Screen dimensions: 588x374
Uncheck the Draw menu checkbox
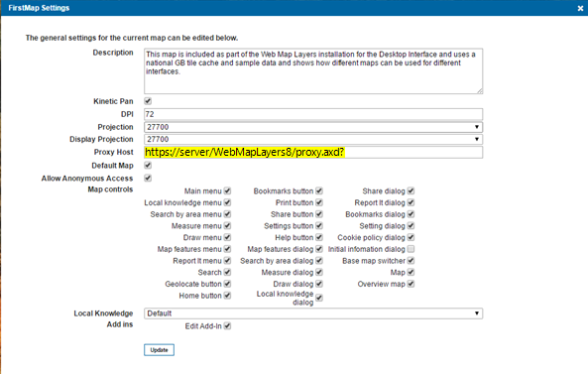pyautogui.click(x=227, y=237)
